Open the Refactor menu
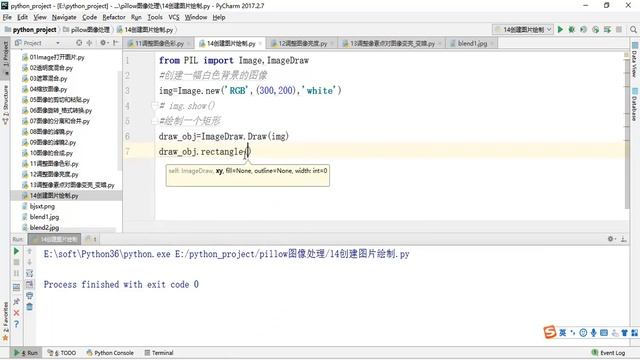The height and width of the screenshot is (360, 640). (x=113, y=17)
